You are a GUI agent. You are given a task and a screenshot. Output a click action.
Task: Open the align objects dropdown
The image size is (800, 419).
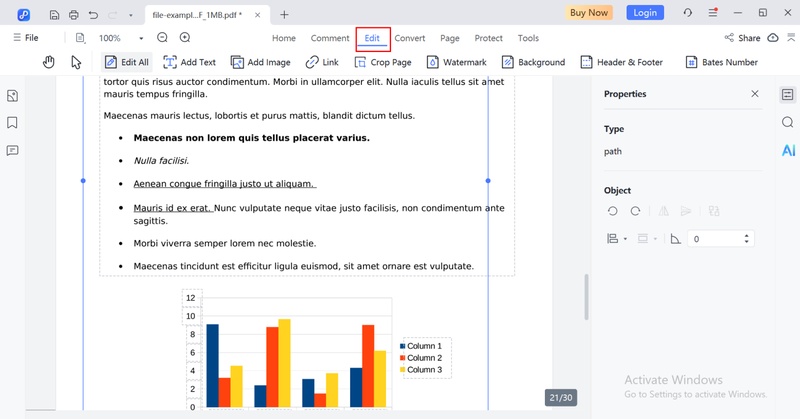pyautogui.click(x=617, y=238)
